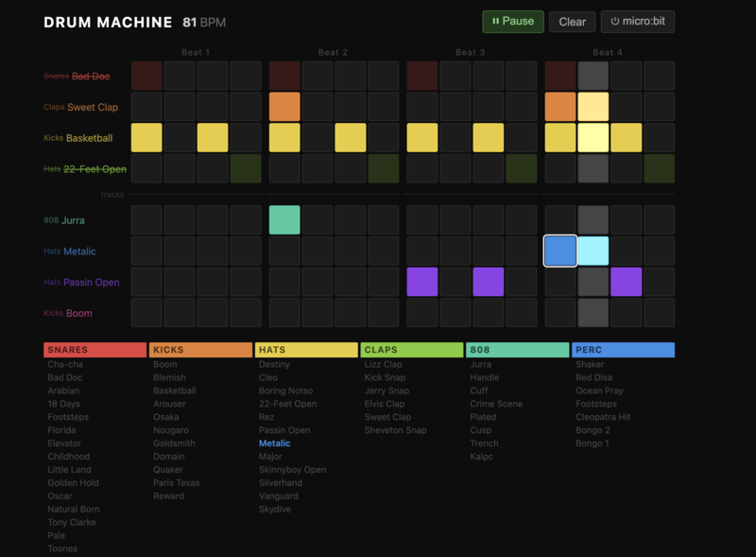
Task: Choose the 18 Days snare sample
Action: point(63,404)
